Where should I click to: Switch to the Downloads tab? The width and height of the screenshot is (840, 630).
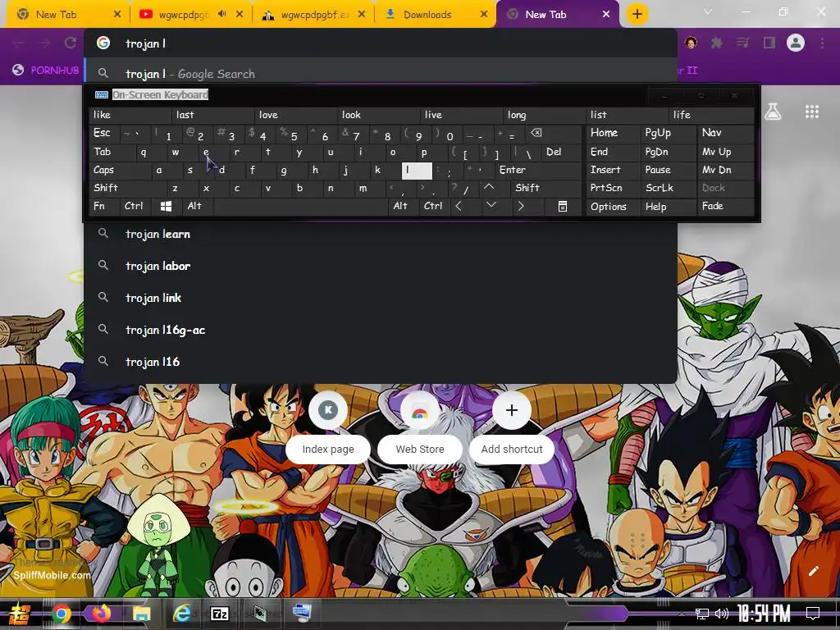pos(436,15)
